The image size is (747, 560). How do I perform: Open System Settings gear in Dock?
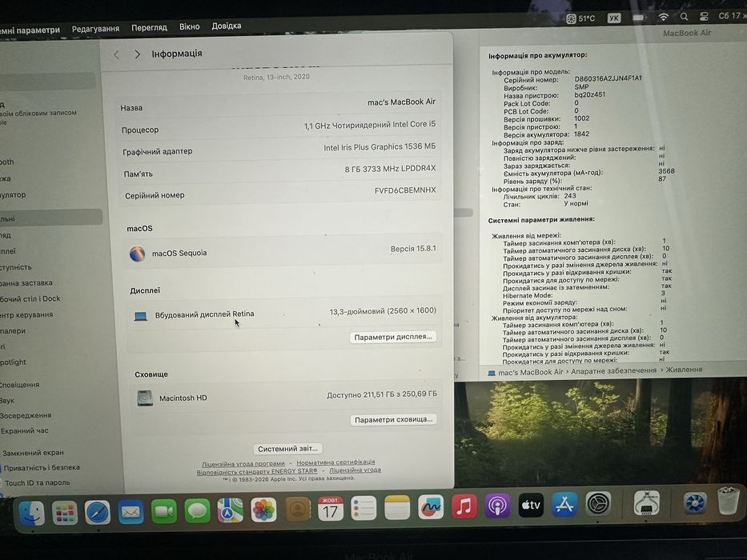pos(598,503)
